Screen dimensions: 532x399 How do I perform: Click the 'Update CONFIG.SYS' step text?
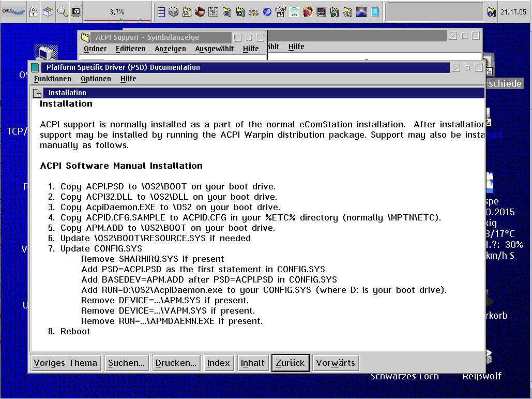(101, 248)
